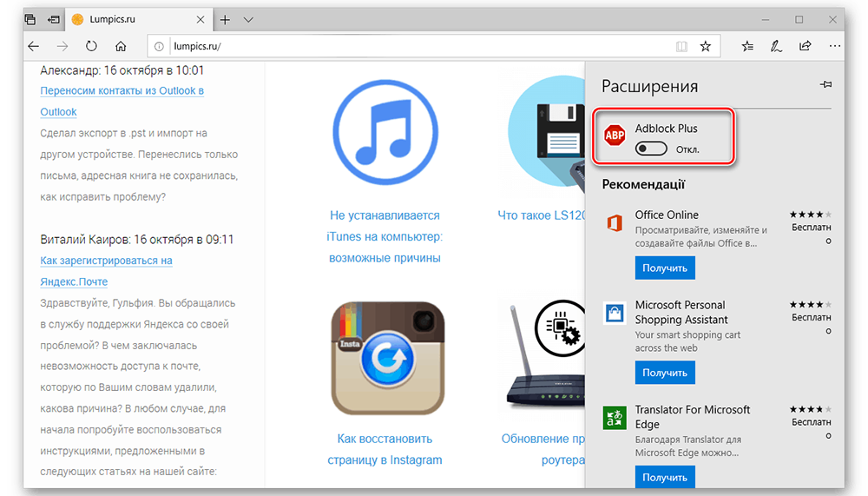Open Обновление прошивки роутера link

point(543,449)
